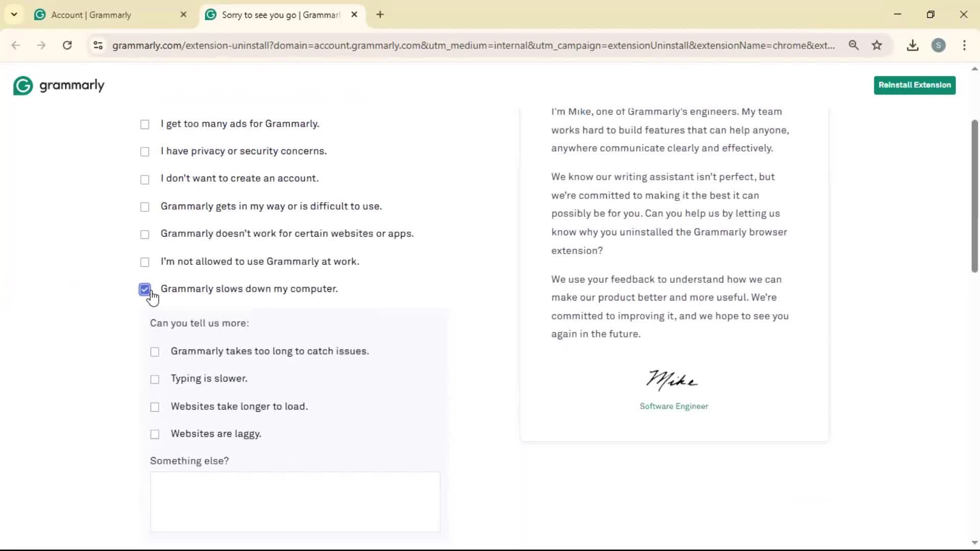Click the Software Engineer link text
980x551 pixels.
point(674,407)
